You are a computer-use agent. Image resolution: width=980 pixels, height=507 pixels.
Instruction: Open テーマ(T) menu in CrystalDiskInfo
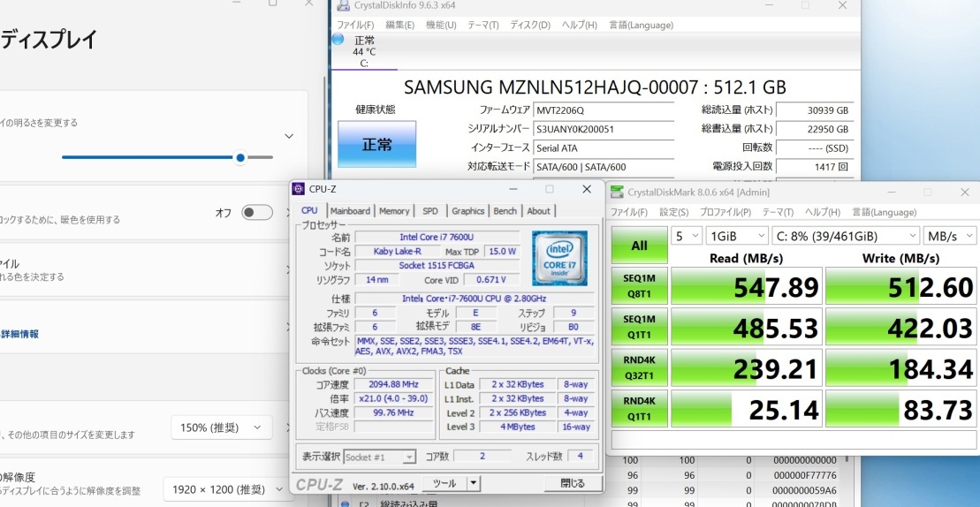click(x=483, y=25)
